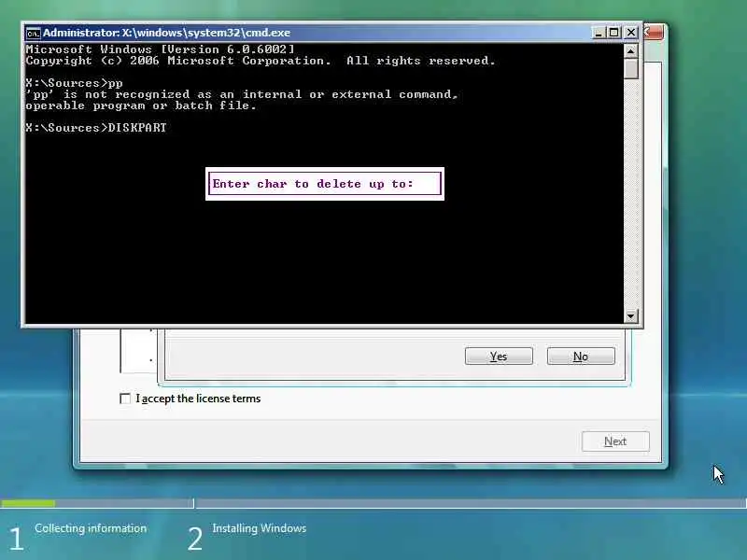Click the scroll down arrow in cmd
The width and height of the screenshot is (747, 560).
pos(631,315)
